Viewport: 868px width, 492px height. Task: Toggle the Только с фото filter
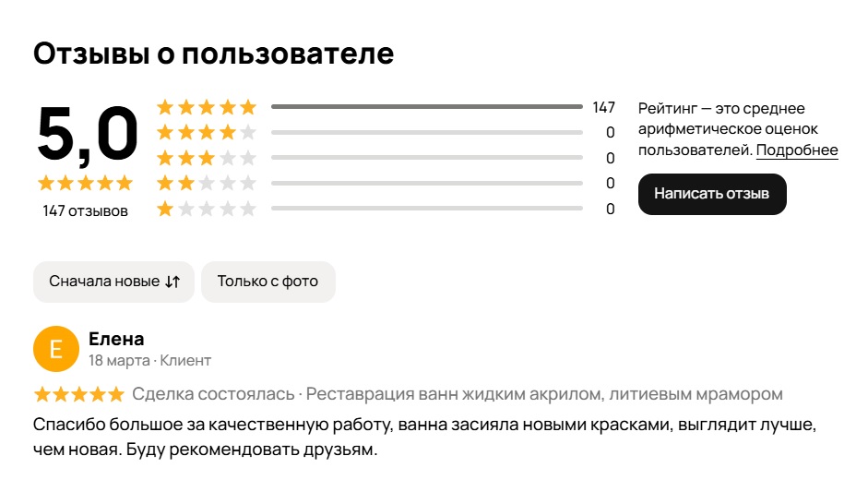268,282
